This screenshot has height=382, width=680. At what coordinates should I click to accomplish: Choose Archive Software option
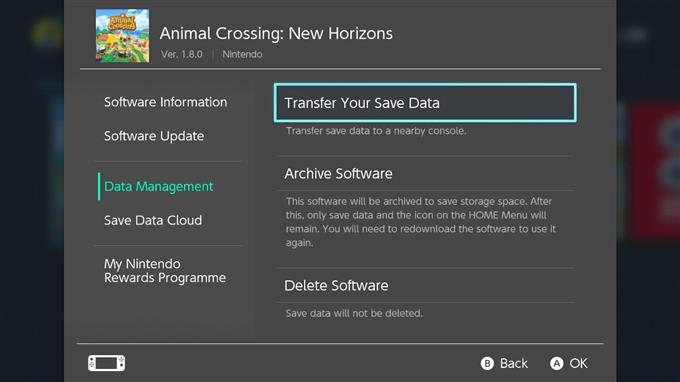pyautogui.click(x=425, y=173)
